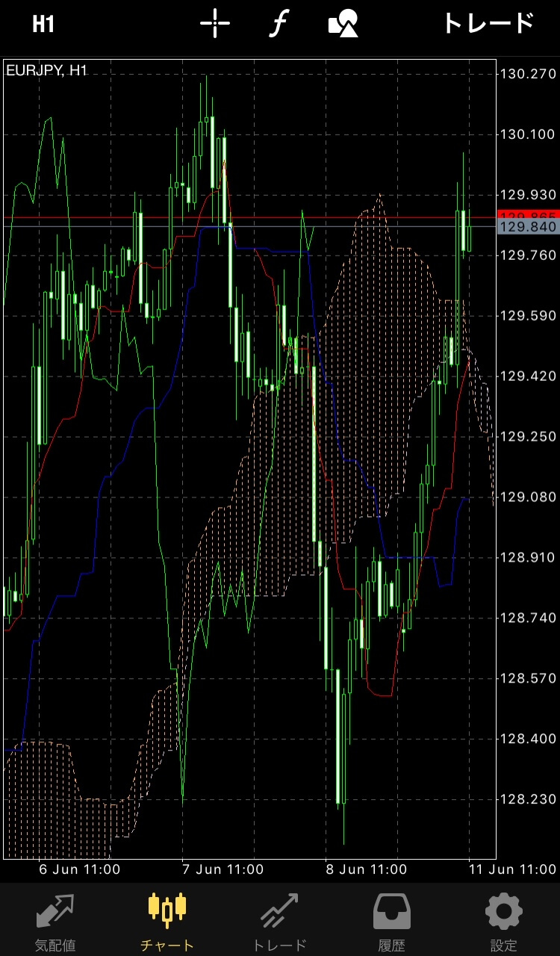
Task: Open the 履歴 history tab
Action: click(391, 922)
